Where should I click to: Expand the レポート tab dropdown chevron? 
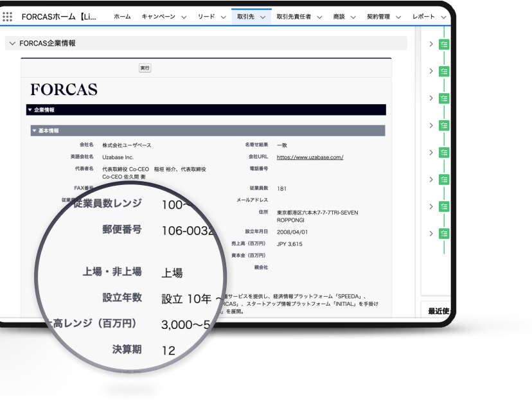pyautogui.click(x=443, y=17)
